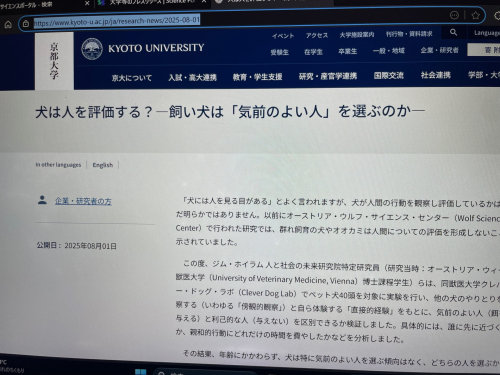Open the 国際交流 menu

click(389, 76)
